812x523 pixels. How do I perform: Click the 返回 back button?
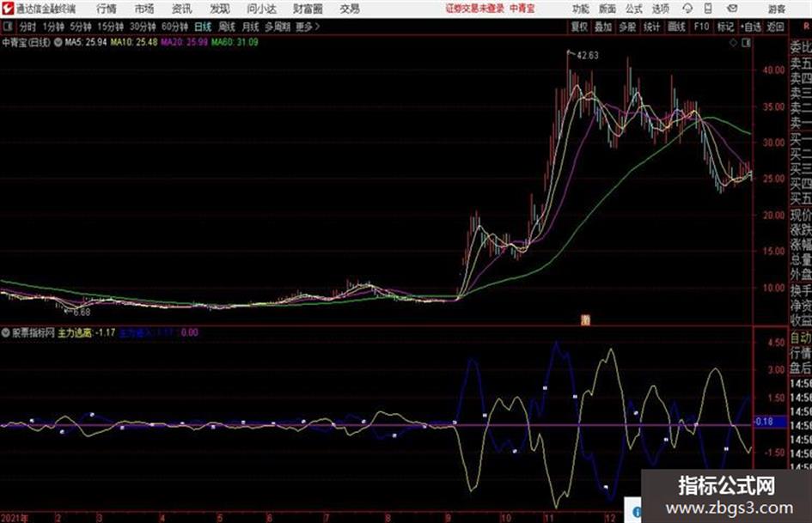[x=775, y=27]
